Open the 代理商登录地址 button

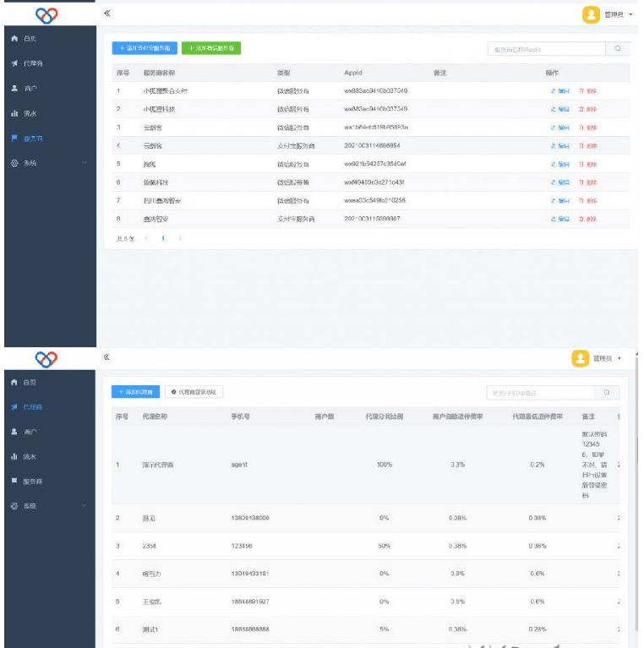point(194,392)
